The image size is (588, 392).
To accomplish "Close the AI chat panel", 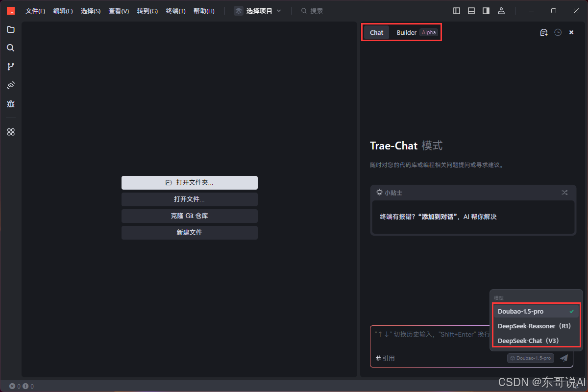I will [x=571, y=32].
